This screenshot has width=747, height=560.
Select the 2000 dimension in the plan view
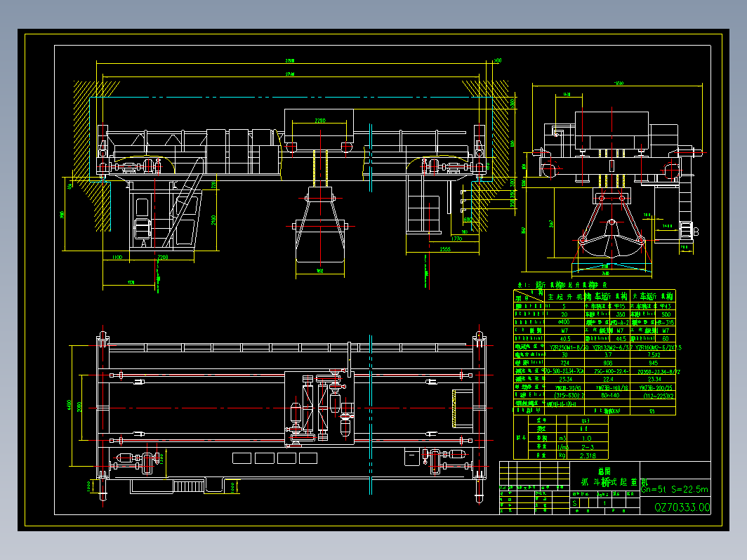(79, 407)
